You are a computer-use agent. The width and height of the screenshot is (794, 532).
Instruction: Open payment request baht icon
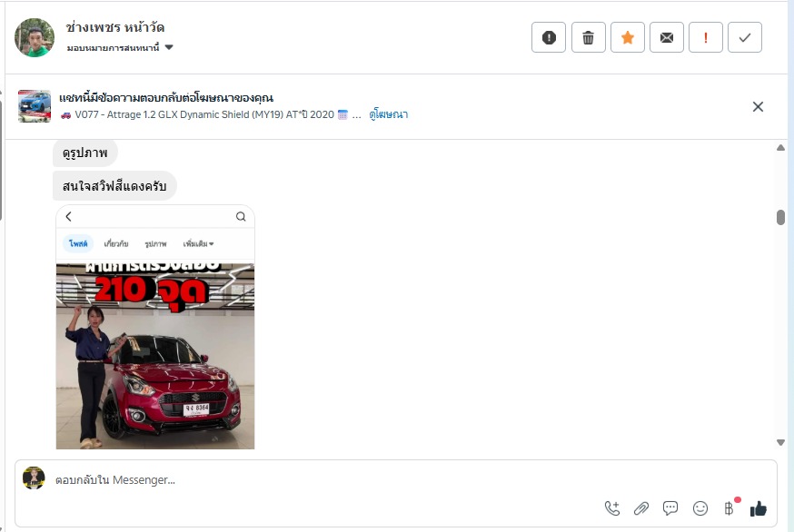pos(729,507)
